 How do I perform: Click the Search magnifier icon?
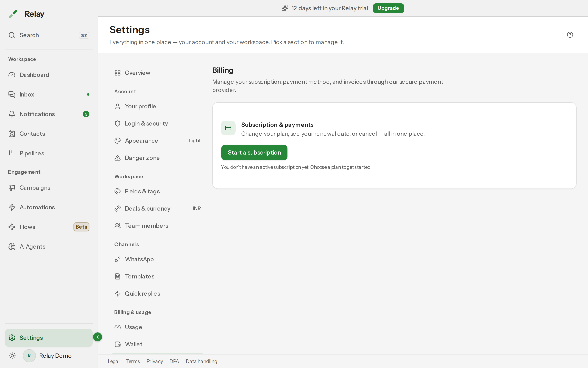coord(12,35)
